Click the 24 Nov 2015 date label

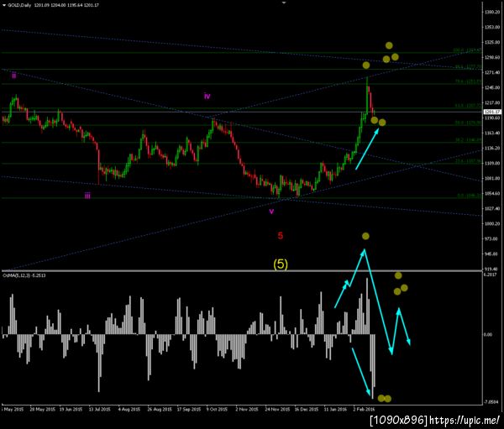coord(277,410)
